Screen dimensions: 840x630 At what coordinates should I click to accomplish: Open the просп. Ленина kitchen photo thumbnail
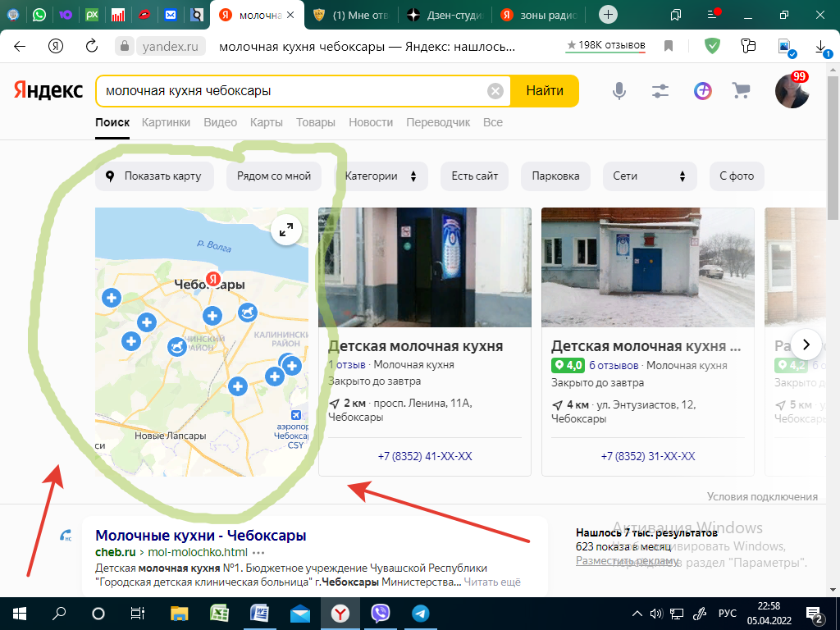click(x=425, y=267)
